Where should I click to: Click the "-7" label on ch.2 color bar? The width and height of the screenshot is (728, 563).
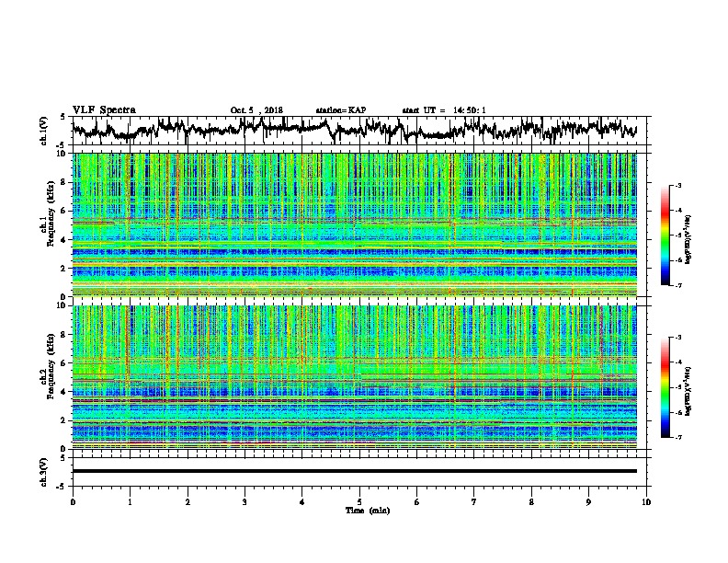tap(677, 437)
